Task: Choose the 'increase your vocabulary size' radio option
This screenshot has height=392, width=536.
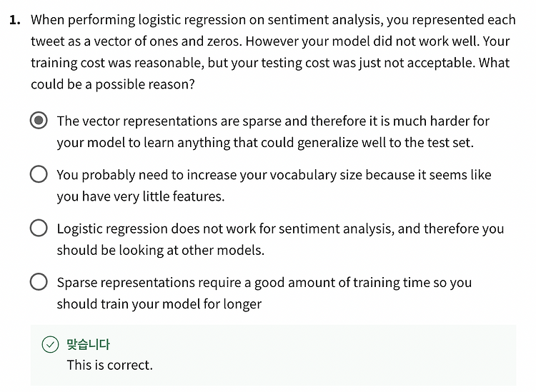Action: pyautogui.click(x=39, y=174)
